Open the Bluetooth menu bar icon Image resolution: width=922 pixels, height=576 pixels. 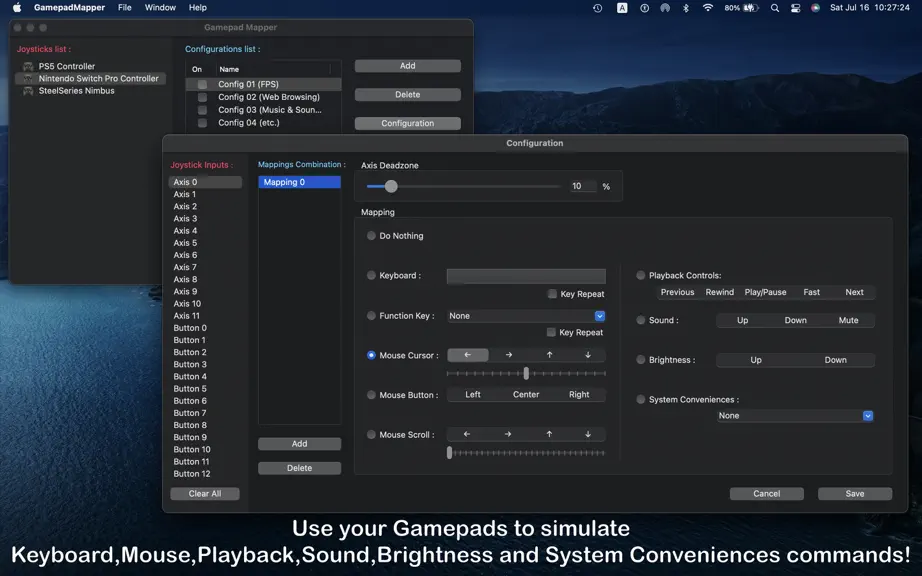(686, 8)
